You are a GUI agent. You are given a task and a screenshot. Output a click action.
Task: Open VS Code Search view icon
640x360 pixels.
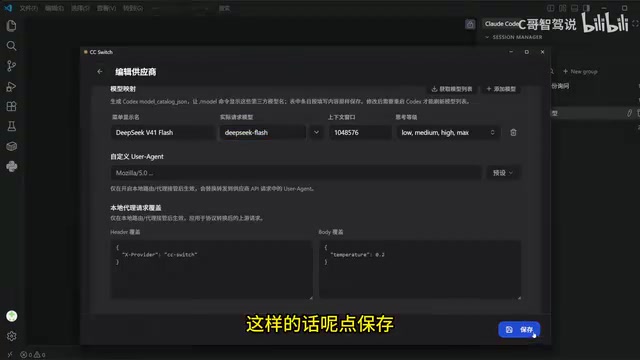pos(11,46)
